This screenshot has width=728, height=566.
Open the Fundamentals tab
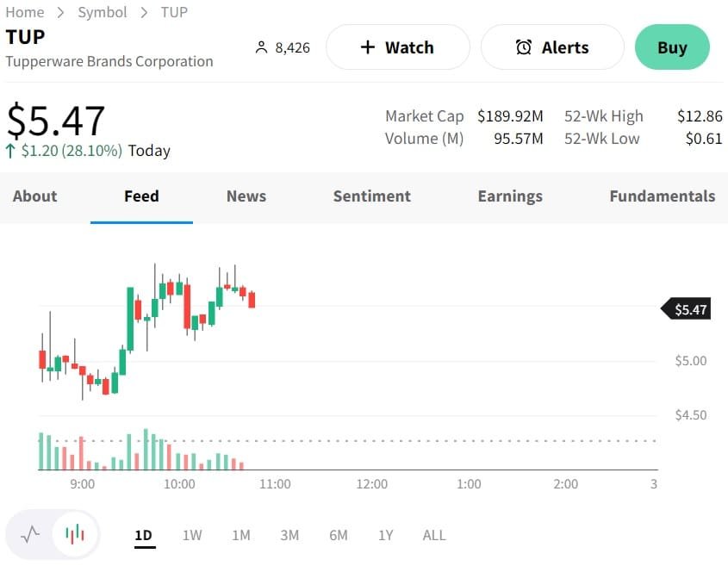point(662,196)
